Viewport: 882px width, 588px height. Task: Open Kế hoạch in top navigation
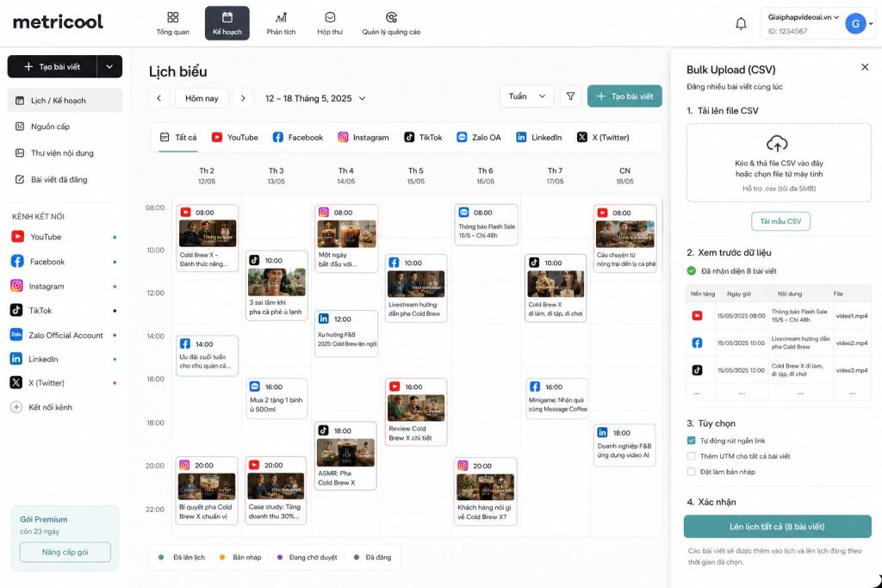227,23
